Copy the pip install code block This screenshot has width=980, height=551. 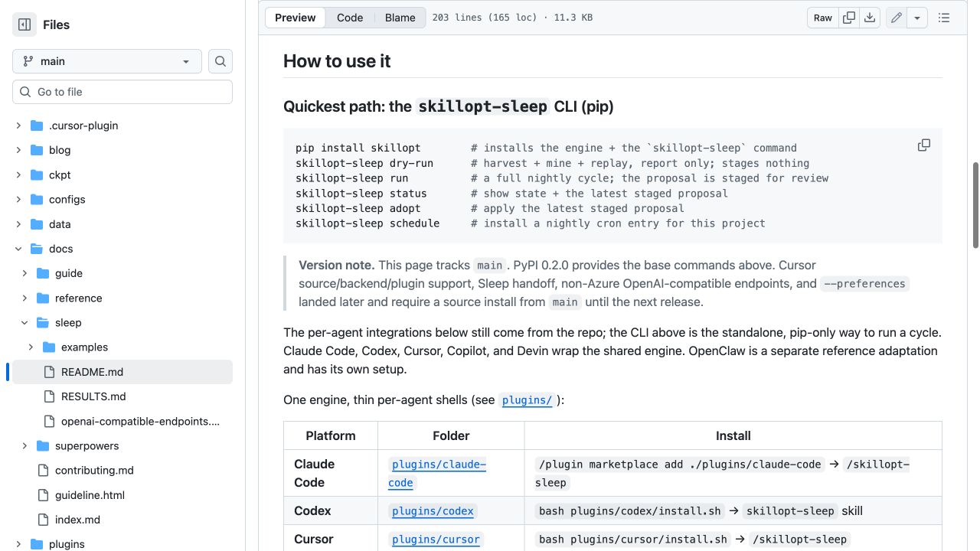pos(924,145)
